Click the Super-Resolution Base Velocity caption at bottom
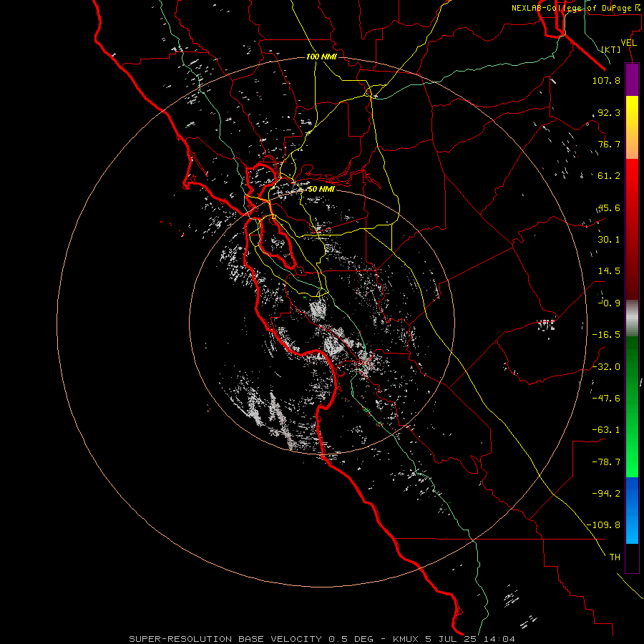 point(321,639)
